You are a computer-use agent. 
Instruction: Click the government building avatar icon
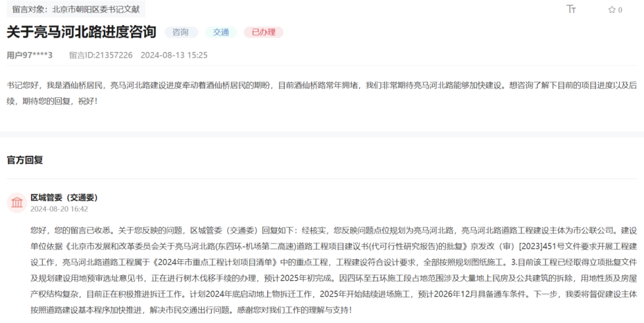click(17, 202)
